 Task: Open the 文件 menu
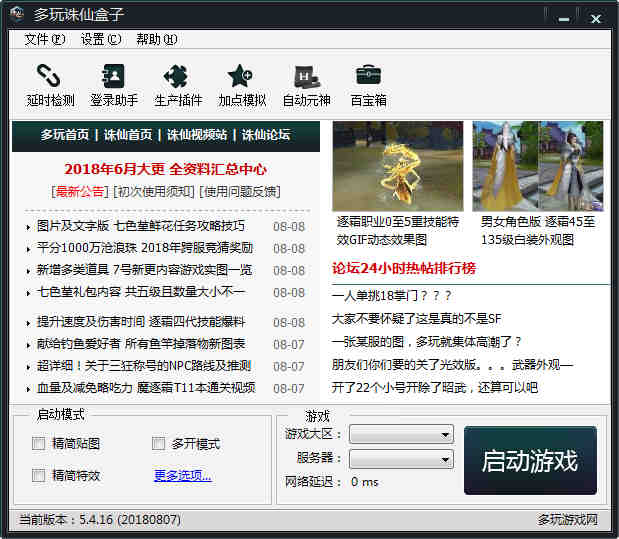44,39
